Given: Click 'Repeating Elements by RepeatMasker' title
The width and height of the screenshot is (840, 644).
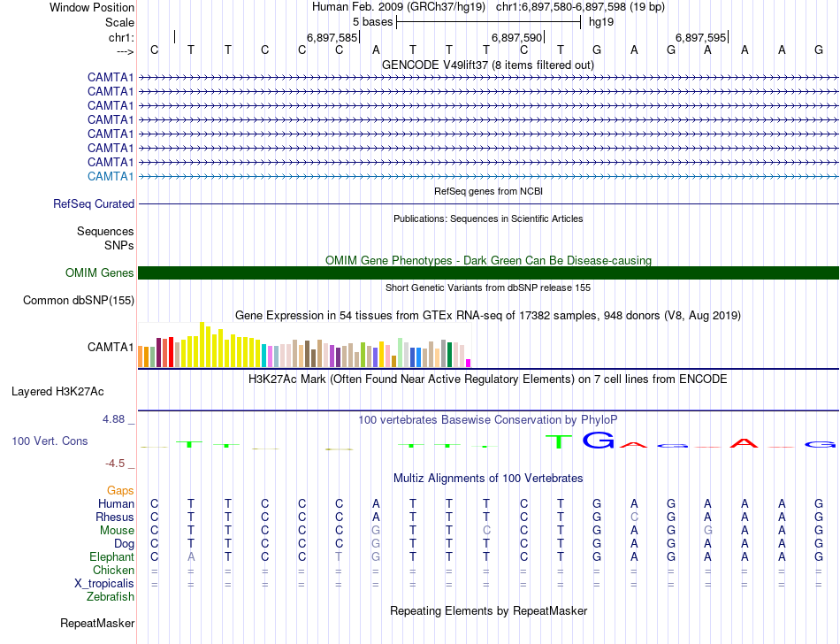Looking at the screenshot, I should tap(488, 610).
